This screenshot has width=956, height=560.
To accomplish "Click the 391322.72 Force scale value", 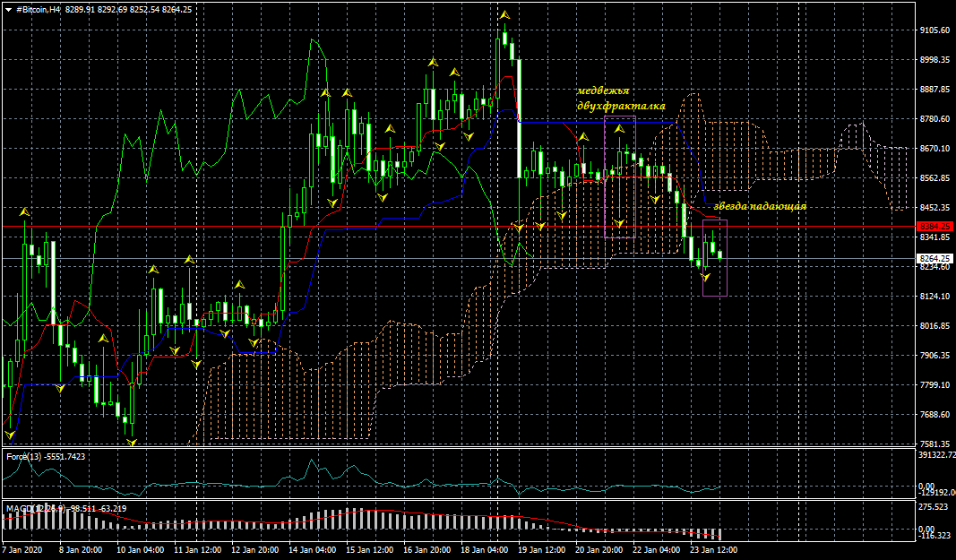I will (x=935, y=456).
